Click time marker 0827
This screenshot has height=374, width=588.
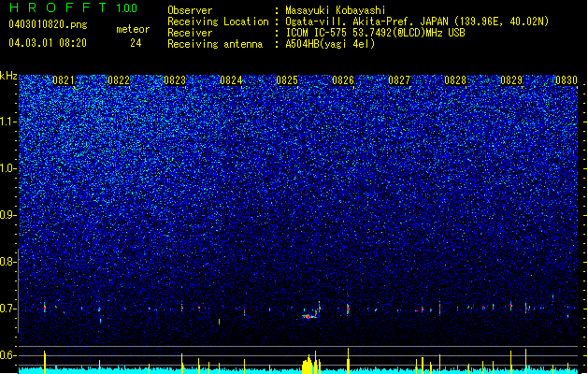[399, 80]
